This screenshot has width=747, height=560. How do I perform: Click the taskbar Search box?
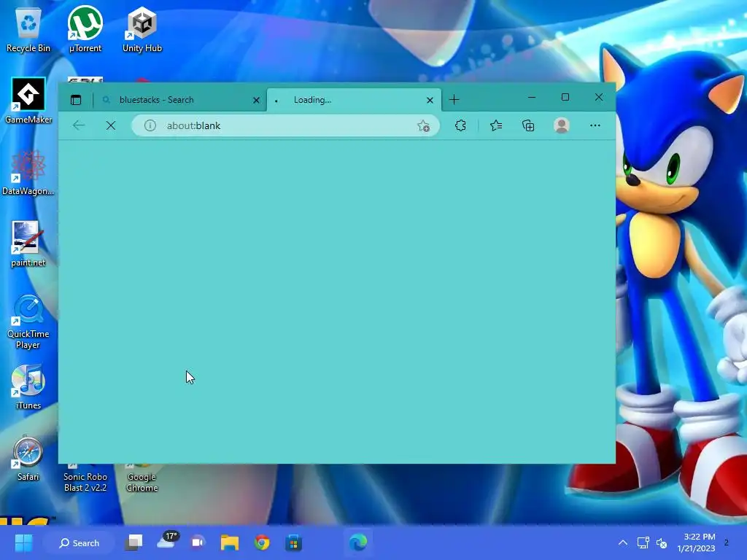pos(79,542)
